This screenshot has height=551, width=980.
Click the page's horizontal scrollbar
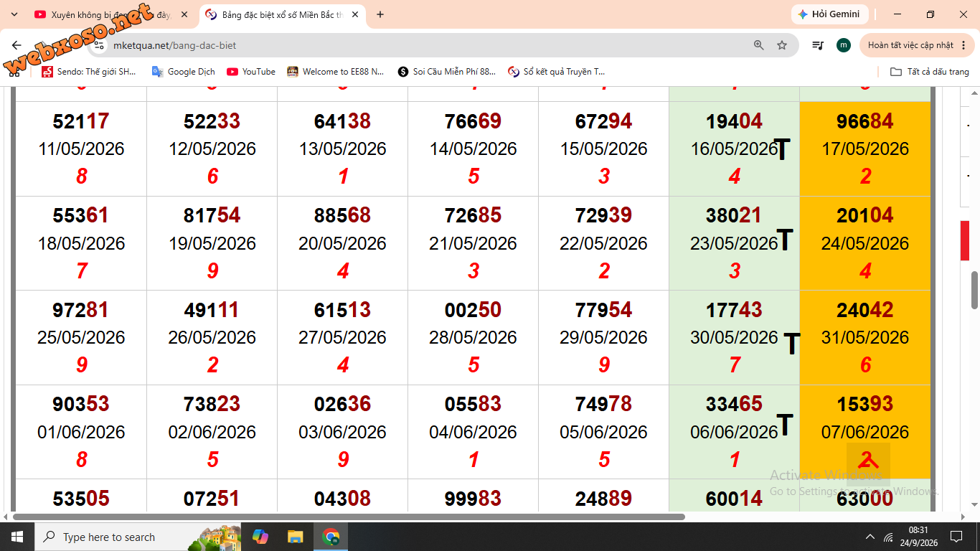349,517
